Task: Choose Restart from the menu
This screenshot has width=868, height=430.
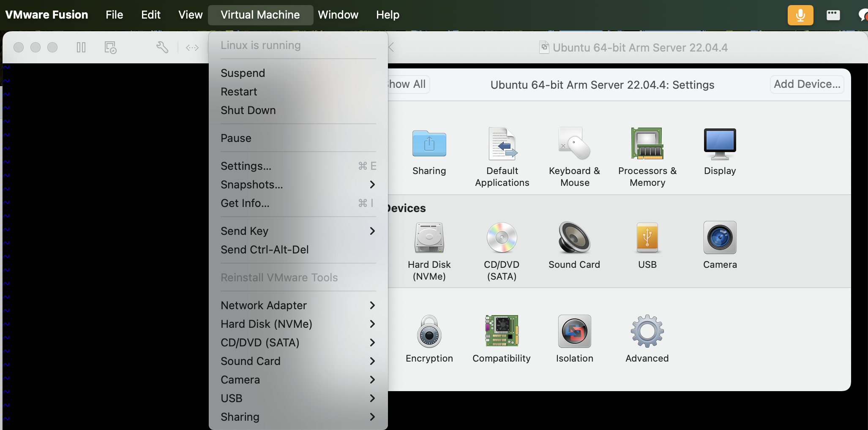Action: [x=298, y=92]
